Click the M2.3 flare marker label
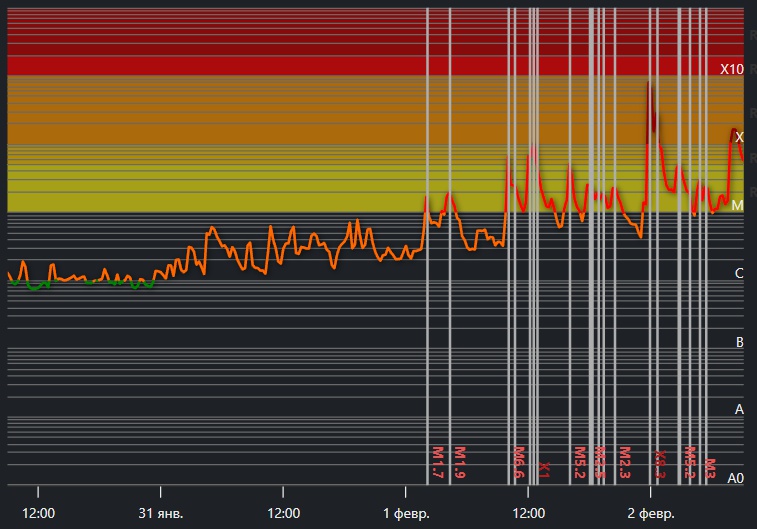This screenshot has width=757, height=529. tap(624, 463)
